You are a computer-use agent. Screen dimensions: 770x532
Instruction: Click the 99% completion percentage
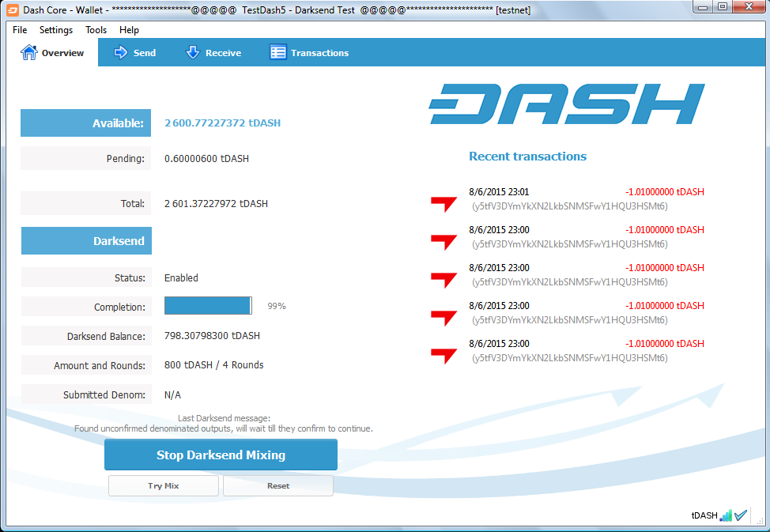277,306
